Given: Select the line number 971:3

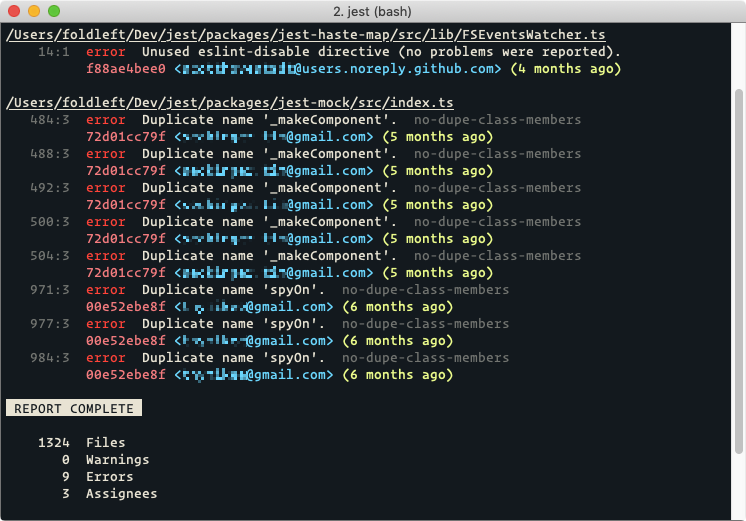Looking at the screenshot, I should point(50,290).
